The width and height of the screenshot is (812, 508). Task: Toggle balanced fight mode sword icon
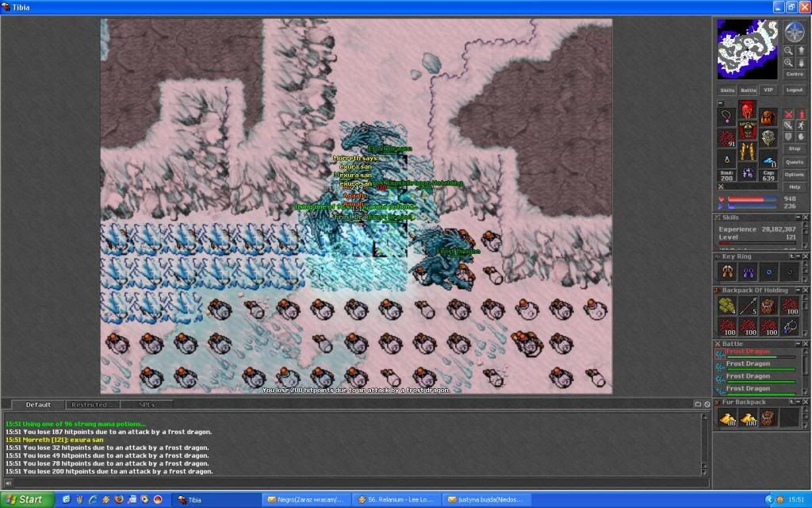pyautogui.click(x=788, y=125)
